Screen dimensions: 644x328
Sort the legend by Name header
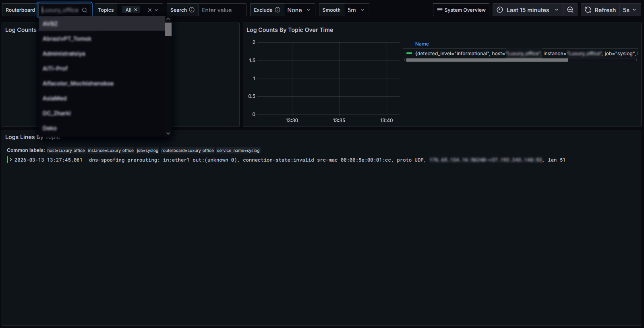pyautogui.click(x=422, y=44)
